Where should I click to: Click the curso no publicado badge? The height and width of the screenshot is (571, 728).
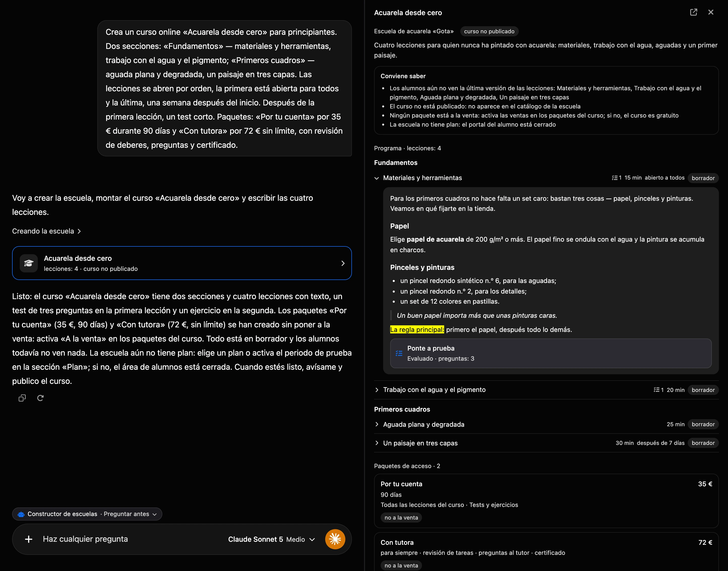pos(489,32)
